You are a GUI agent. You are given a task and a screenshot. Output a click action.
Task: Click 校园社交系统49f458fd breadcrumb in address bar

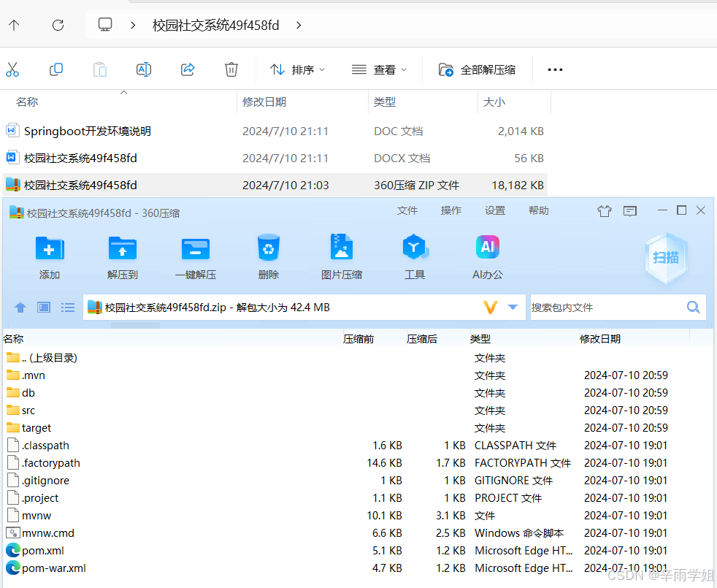click(215, 25)
